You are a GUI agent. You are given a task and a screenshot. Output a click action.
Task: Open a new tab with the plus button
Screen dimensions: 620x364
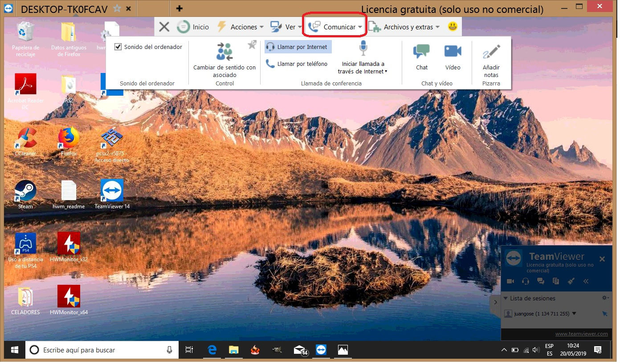pyautogui.click(x=179, y=8)
